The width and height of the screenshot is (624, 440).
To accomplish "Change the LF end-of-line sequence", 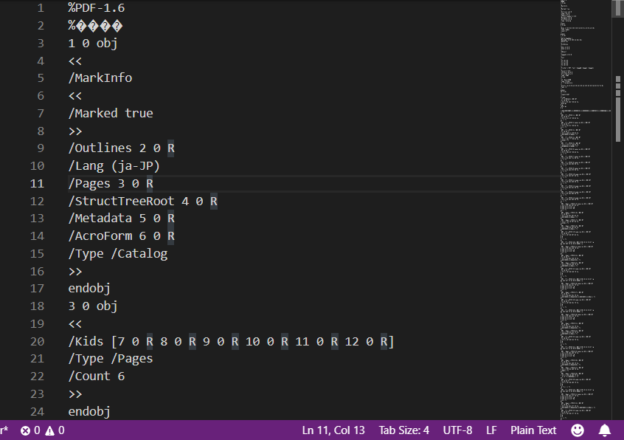I will [x=491, y=430].
